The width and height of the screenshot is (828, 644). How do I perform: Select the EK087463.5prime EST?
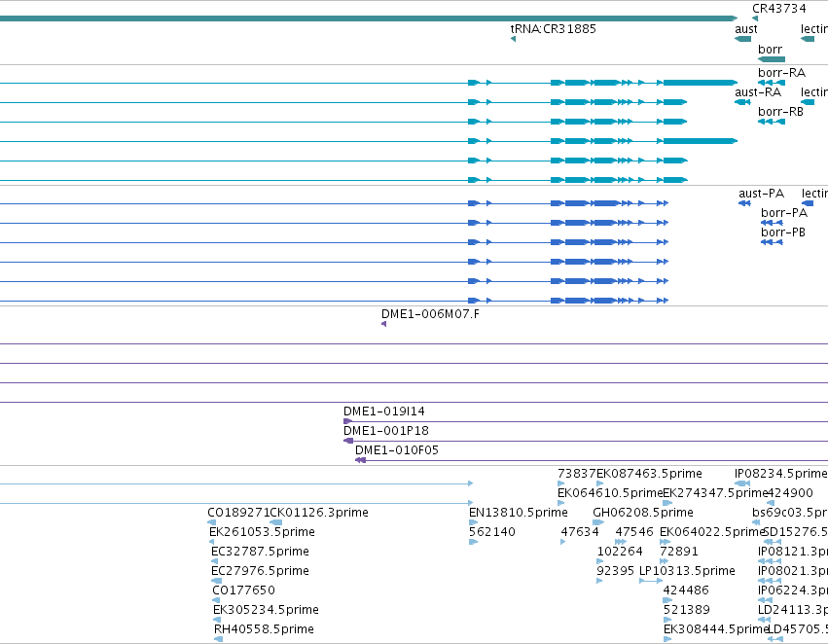point(649,474)
